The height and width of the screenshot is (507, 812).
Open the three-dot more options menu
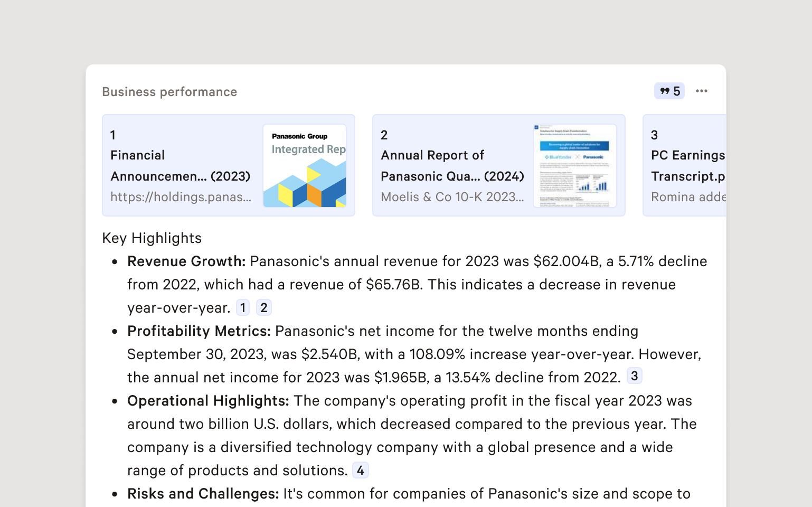tap(701, 91)
